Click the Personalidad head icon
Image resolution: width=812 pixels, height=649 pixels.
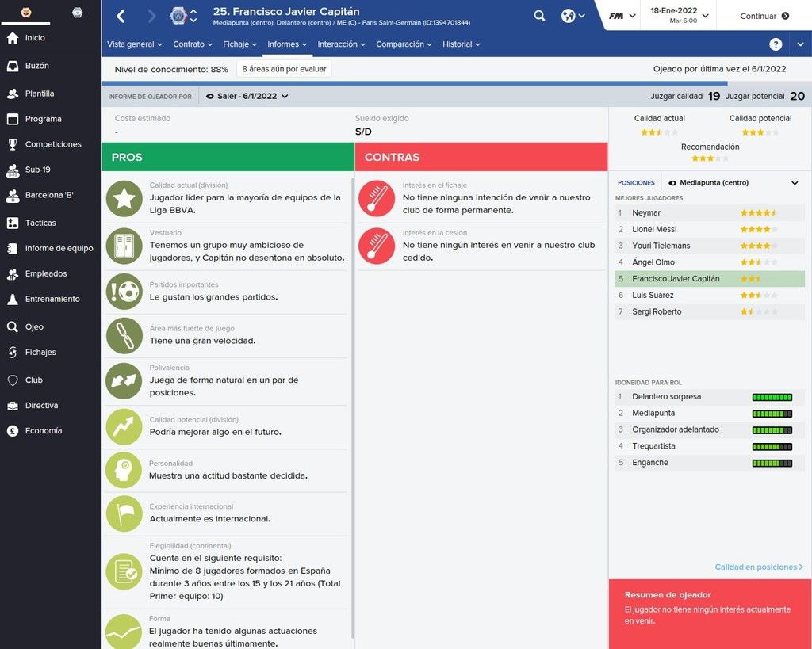pyautogui.click(x=124, y=470)
